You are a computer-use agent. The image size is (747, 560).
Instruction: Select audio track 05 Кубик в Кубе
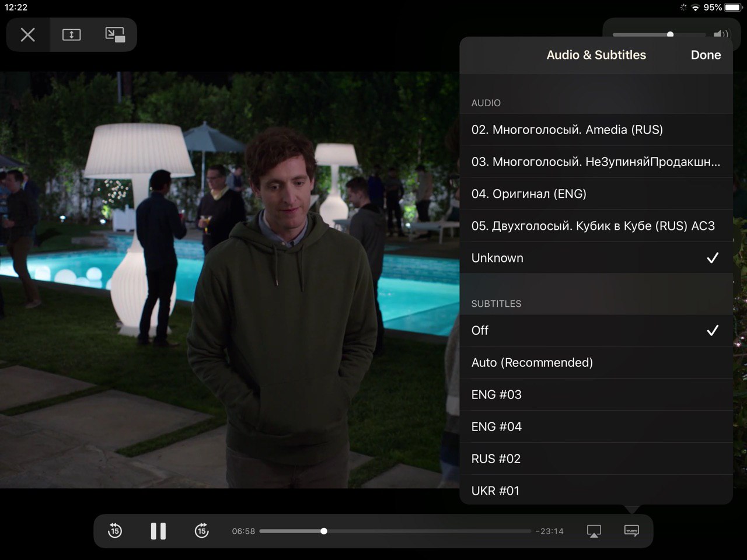pyautogui.click(x=596, y=226)
